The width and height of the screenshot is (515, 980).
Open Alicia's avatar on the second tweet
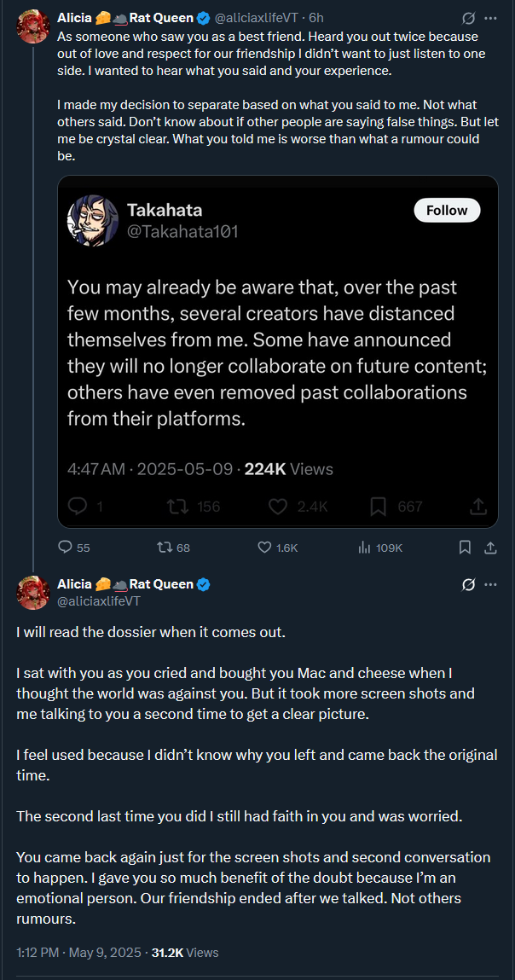[x=32, y=592]
